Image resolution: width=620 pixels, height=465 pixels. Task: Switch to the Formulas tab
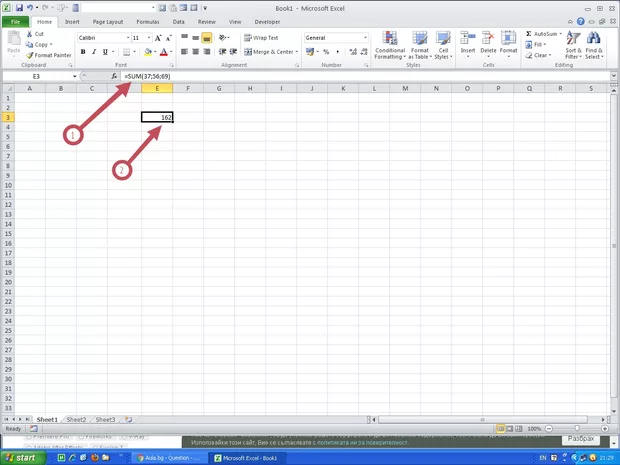148,22
